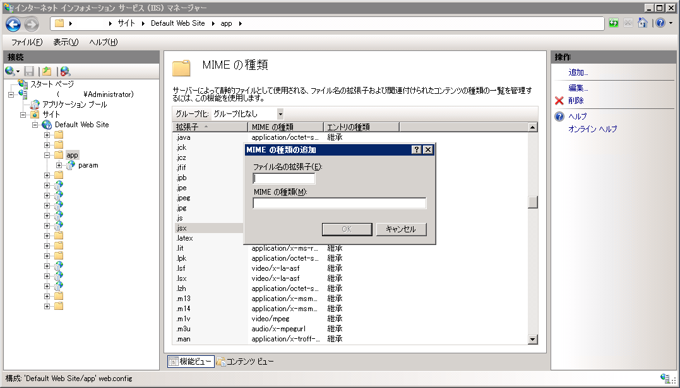Open the Help icon in top toolbar
Viewport: 680px width, 388px height.
(660, 23)
